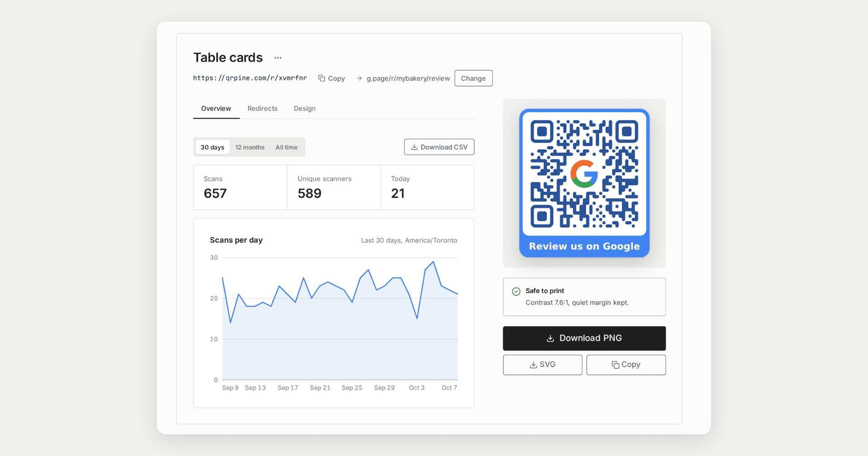Screen dimensions: 868x456
Task: Click the download icon on Download PNG
Action: (550, 338)
